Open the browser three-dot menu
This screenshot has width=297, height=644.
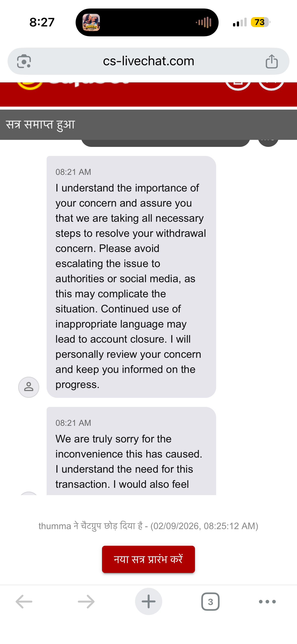267,601
